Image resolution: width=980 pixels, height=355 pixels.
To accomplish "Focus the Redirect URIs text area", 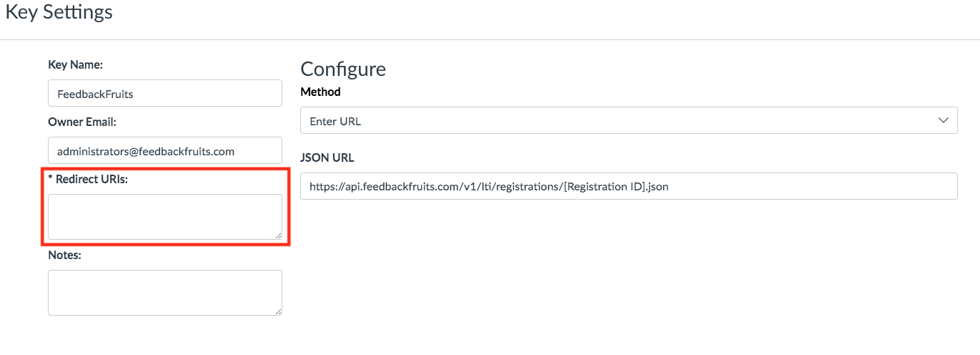I will click(x=164, y=216).
